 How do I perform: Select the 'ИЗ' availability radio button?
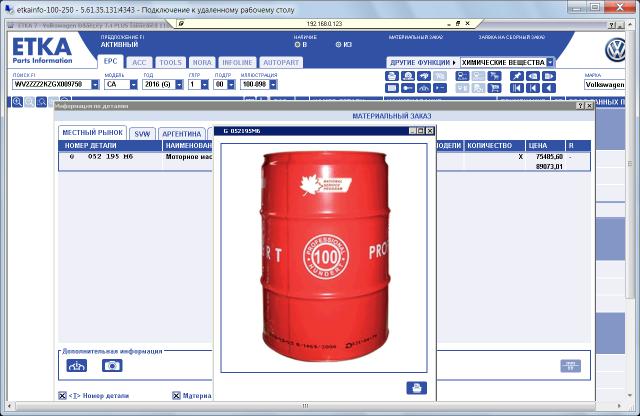tap(338, 44)
